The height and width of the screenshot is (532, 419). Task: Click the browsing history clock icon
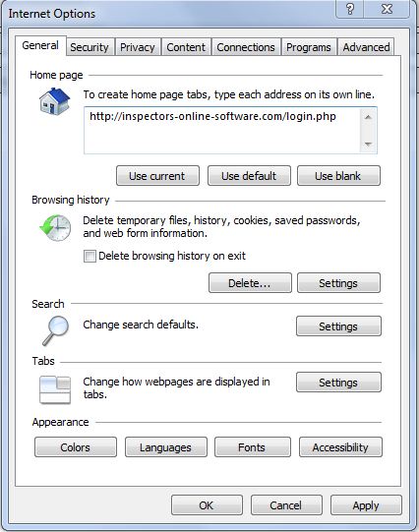55,228
